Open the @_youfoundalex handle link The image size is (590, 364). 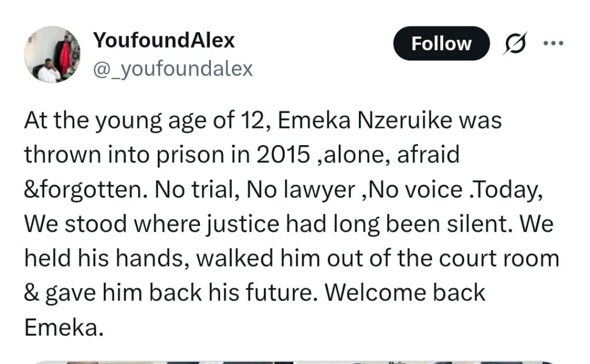[173, 69]
